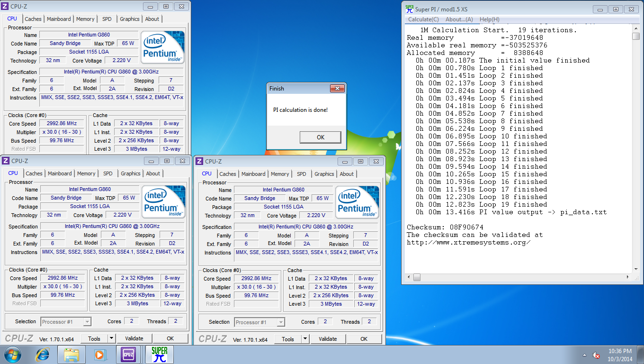Click Checksum: 08F90674 line in Super PI
The width and height of the screenshot is (644, 364).
click(x=445, y=227)
